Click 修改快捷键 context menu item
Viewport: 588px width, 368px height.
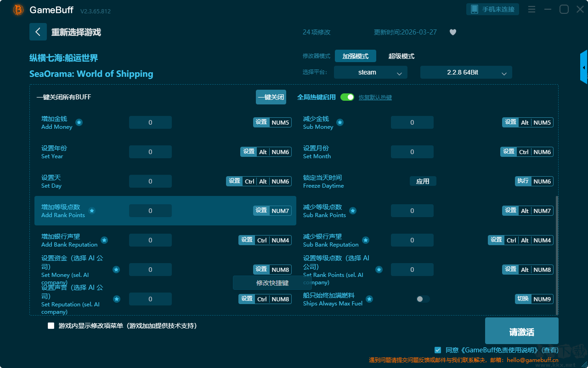point(272,283)
